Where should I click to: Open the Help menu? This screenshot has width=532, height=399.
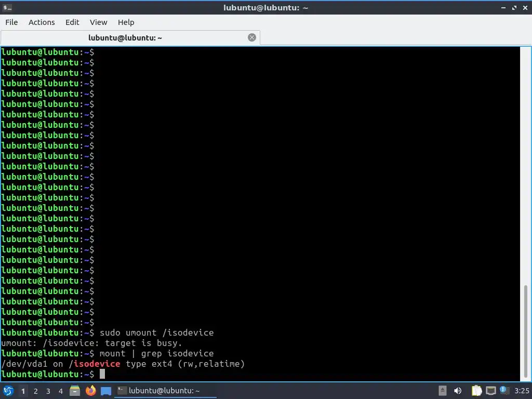click(x=126, y=22)
